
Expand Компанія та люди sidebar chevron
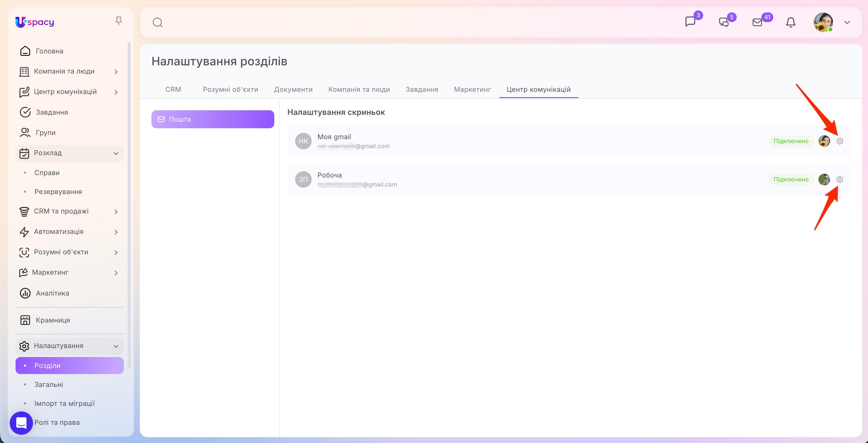tap(116, 72)
